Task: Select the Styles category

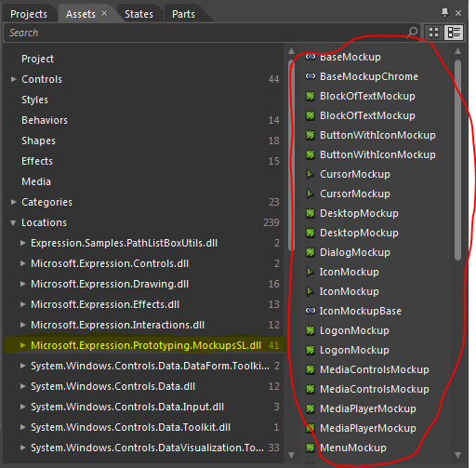Action: pos(34,100)
